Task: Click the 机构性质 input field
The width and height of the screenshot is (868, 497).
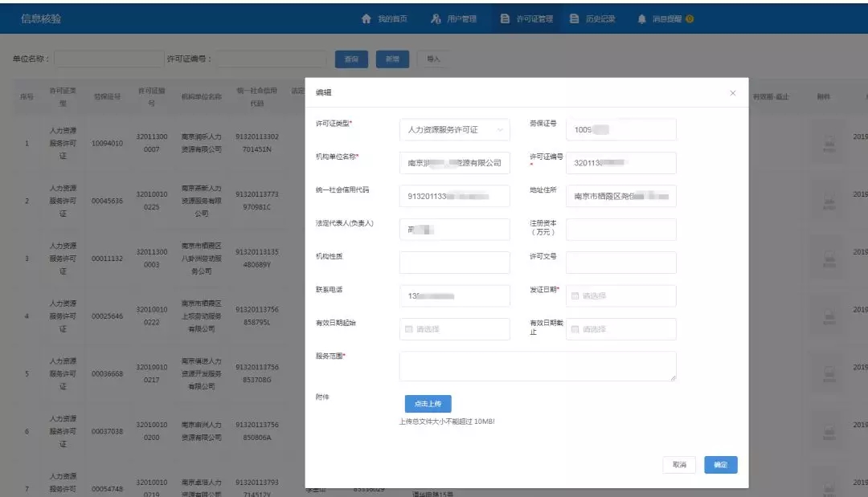Action: pos(454,263)
